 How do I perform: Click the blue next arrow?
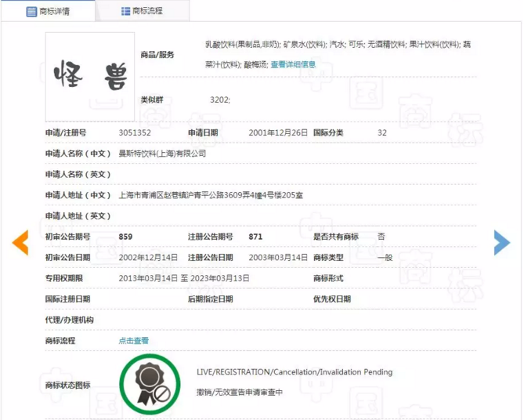[x=501, y=243]
